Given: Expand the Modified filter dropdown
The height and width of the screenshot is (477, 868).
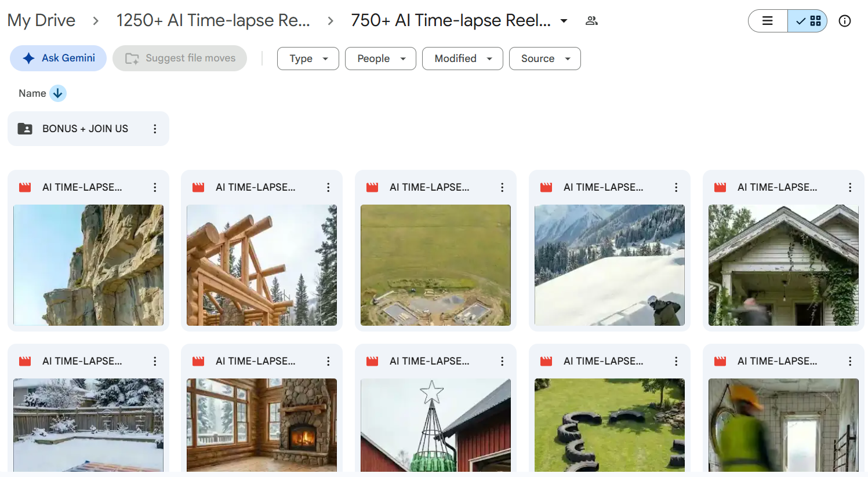Looking at the screenshot, I should click(463, 59).
